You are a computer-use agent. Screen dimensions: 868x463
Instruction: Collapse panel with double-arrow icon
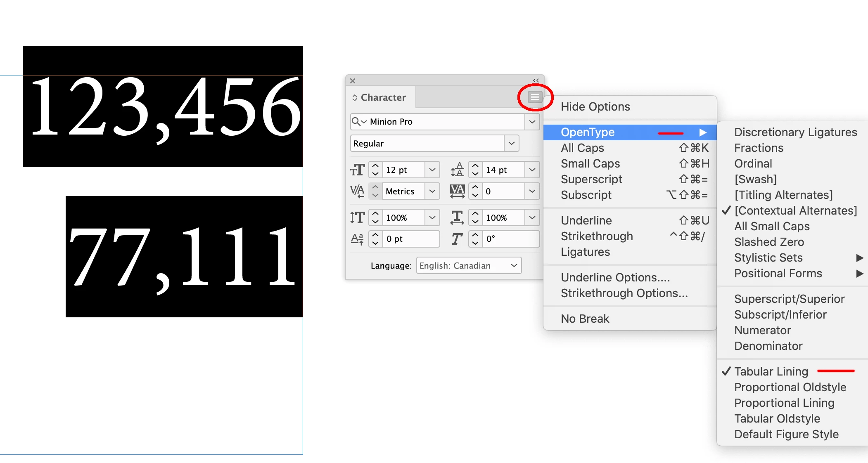click(536, 80)
